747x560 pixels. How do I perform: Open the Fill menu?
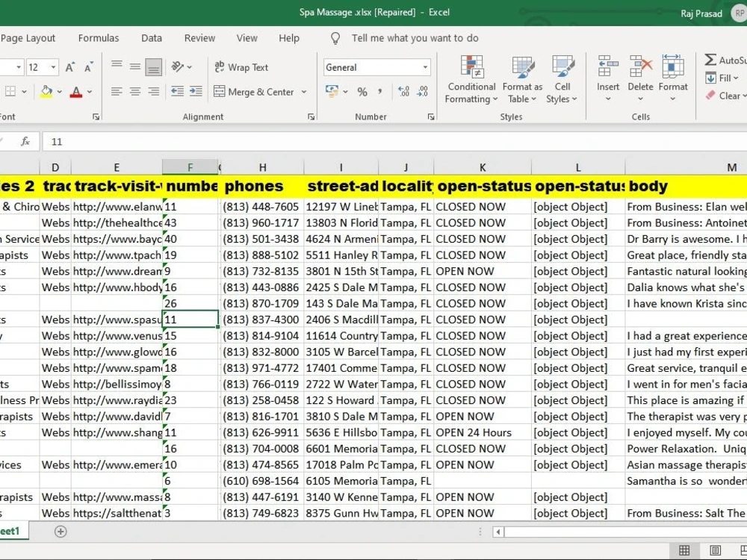pyautogui.click(x=722, y=78)
